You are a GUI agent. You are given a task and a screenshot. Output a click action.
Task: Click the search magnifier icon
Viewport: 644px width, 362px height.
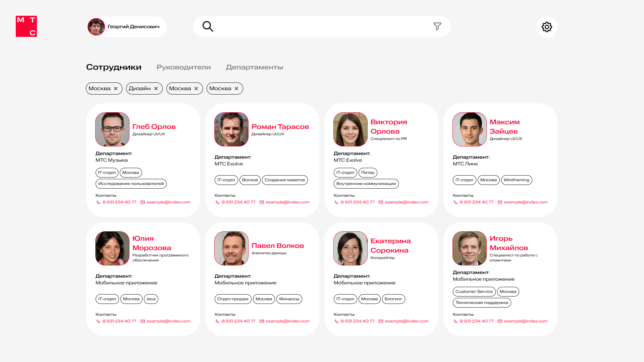click(208, 26)
